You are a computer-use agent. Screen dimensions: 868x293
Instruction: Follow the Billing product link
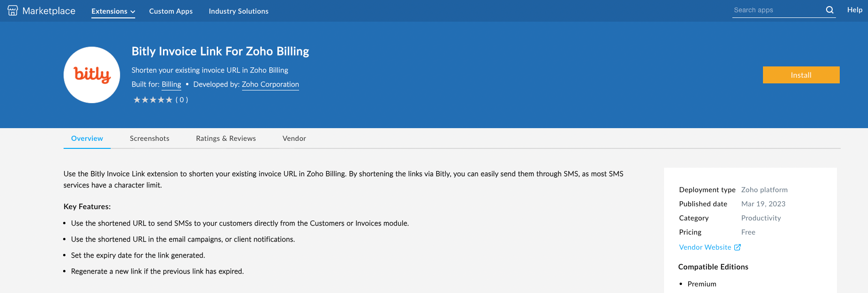[x=171, y=84]
